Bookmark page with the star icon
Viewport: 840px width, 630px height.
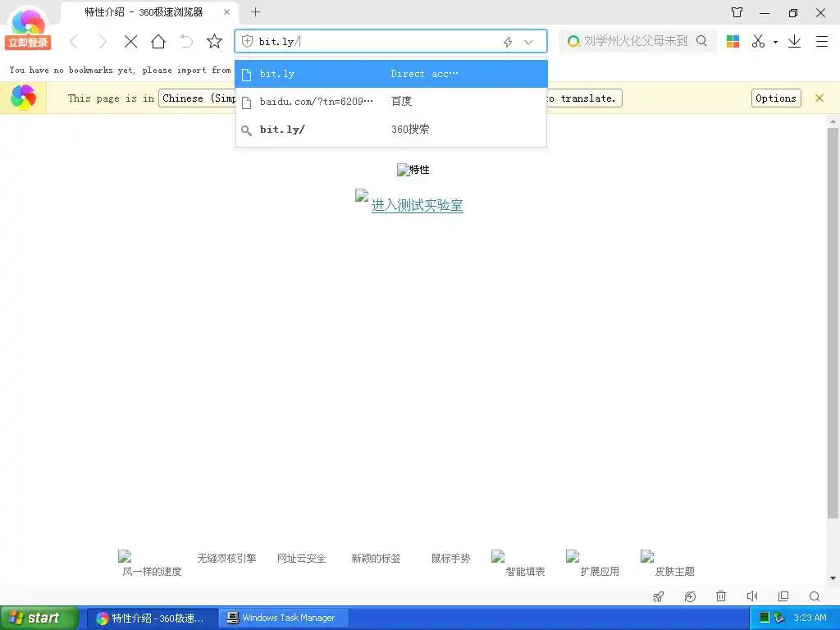214,41
